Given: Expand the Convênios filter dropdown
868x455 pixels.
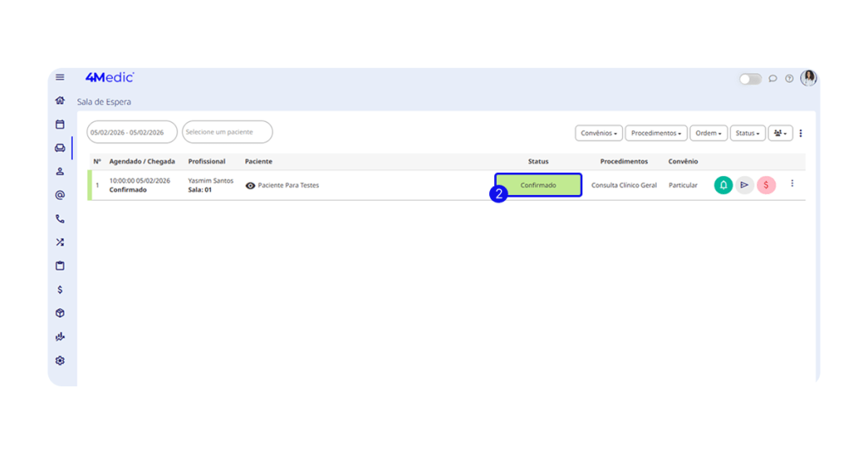Looking at the screenshot, I should click(598, 133).
